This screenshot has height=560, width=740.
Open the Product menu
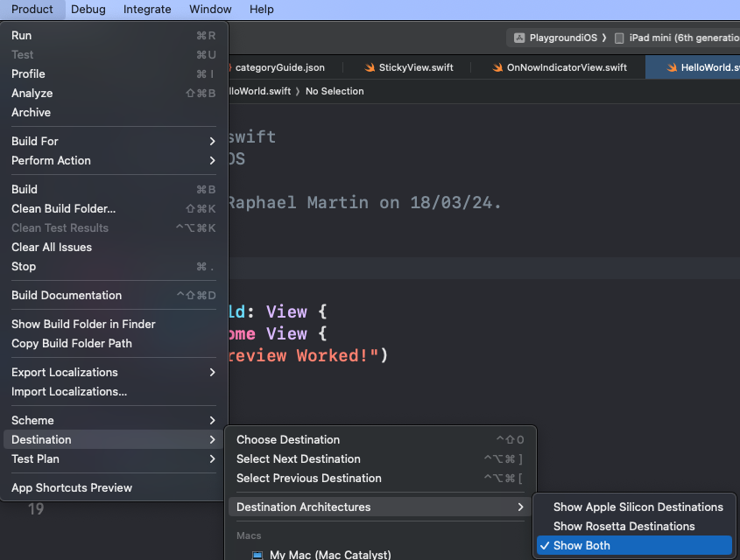click(32, 10)
